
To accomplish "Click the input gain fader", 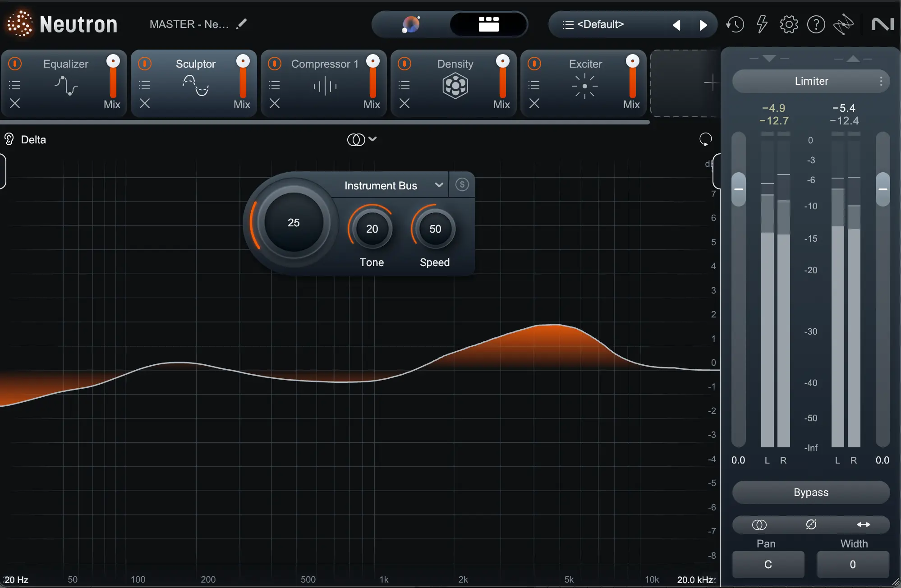I will 739,189.
